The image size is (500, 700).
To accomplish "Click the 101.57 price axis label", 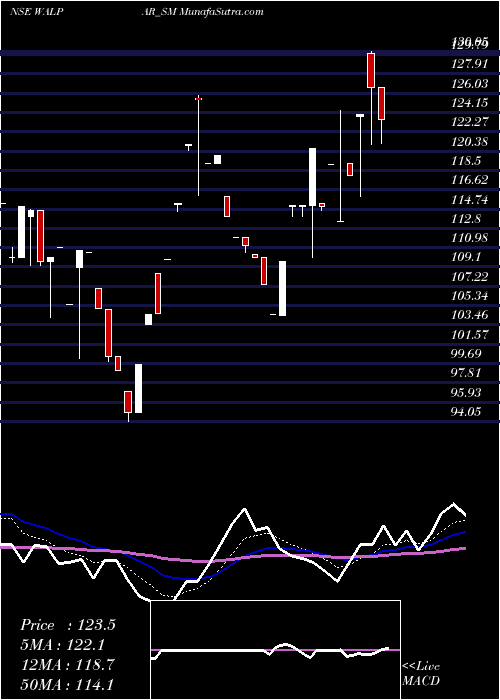I will (470, 335).
